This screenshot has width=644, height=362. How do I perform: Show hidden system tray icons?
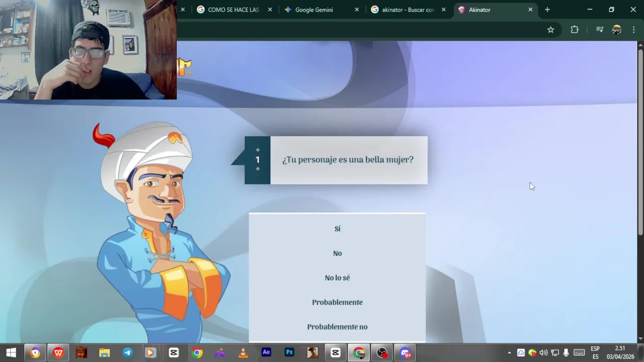click(509, 353)
